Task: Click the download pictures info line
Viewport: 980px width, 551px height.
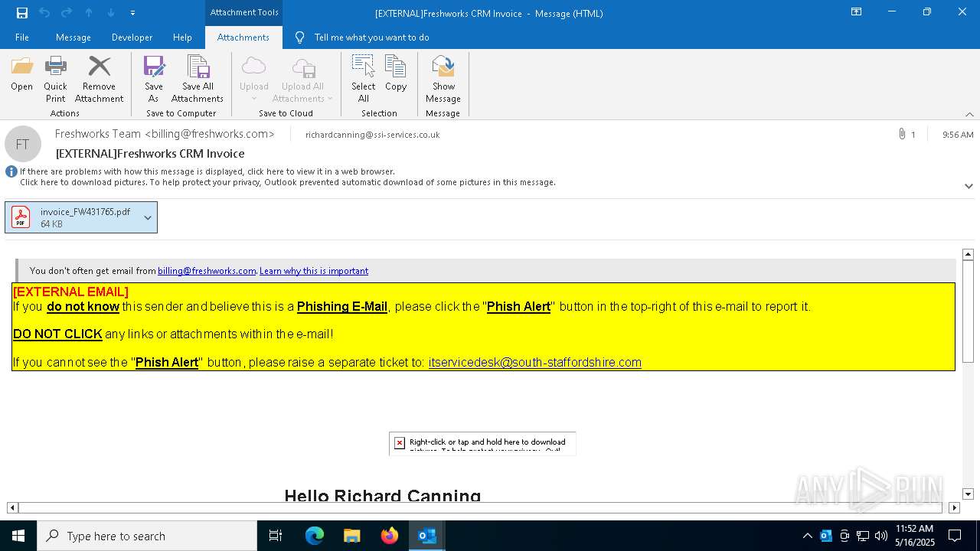Action: point(288,182)
